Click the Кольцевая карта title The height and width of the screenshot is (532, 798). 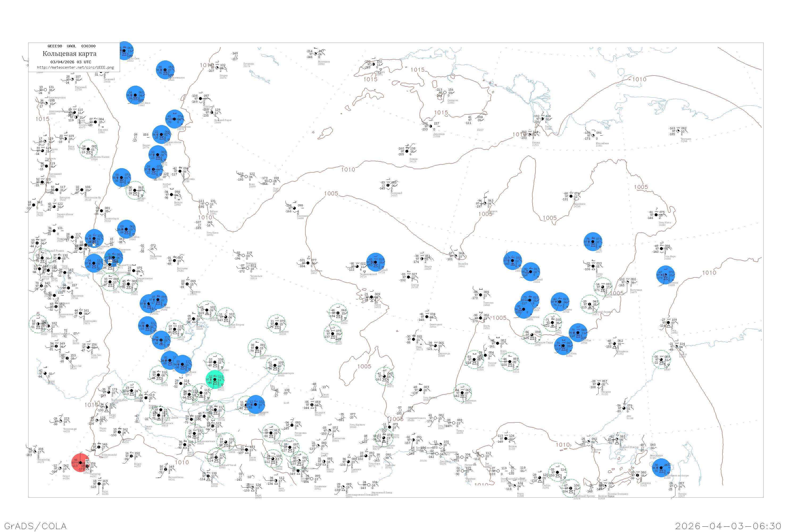pyautogui.click(x=69, y=54)
